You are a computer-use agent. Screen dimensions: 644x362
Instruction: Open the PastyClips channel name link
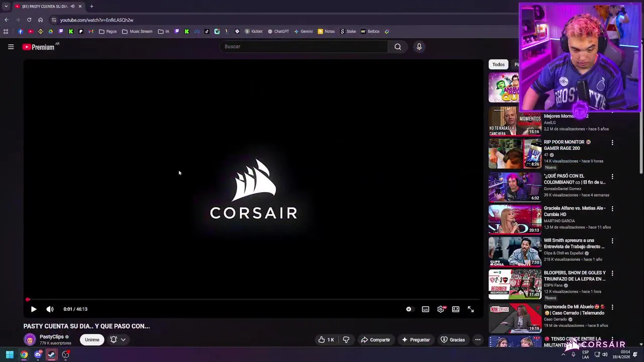pyautogui.click(x=51, y=337)
